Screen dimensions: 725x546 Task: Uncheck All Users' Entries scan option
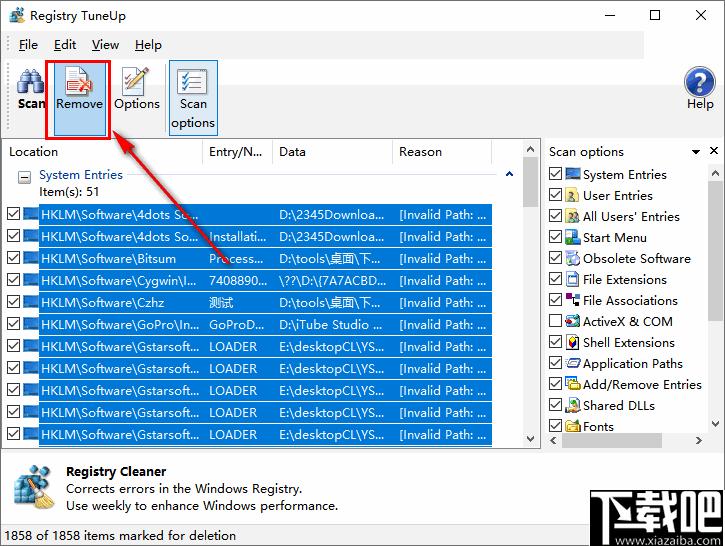click(555, 216)
